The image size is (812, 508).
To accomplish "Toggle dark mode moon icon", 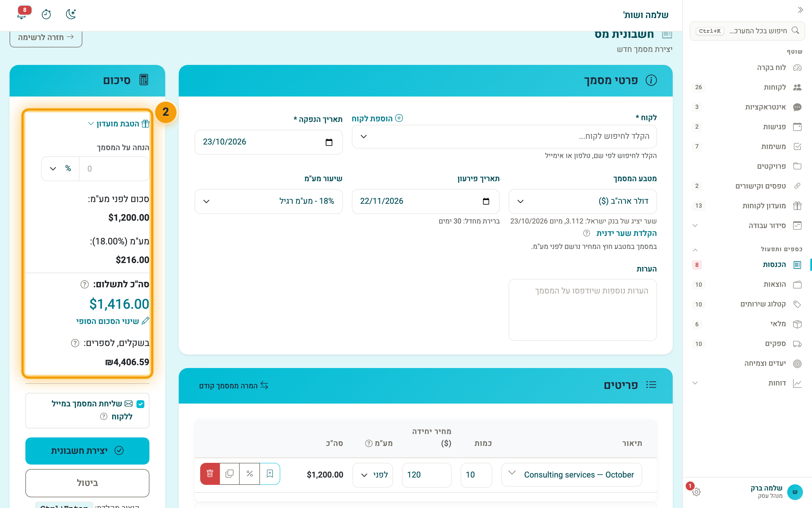I will (71, 14).
